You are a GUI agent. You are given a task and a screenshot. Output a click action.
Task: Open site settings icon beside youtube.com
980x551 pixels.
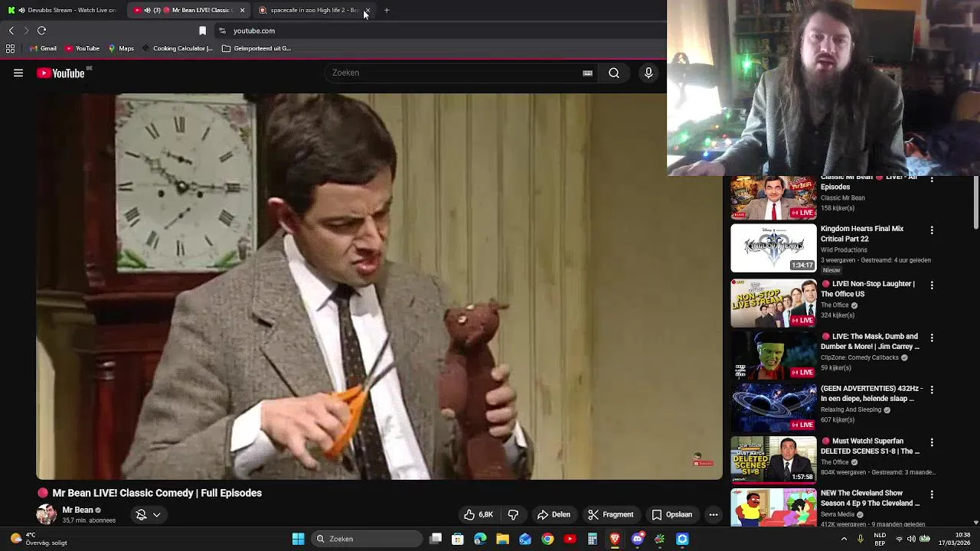coord(222,31)
